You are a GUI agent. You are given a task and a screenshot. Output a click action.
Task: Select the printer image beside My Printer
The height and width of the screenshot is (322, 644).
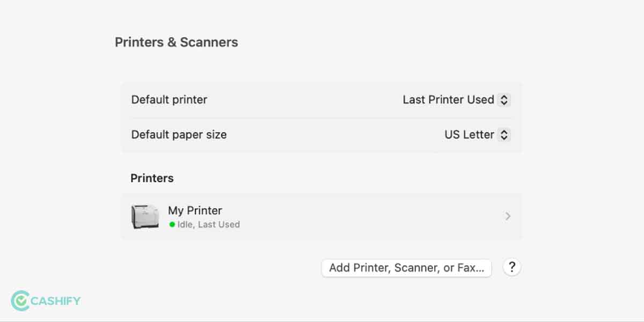pos(144,216)
